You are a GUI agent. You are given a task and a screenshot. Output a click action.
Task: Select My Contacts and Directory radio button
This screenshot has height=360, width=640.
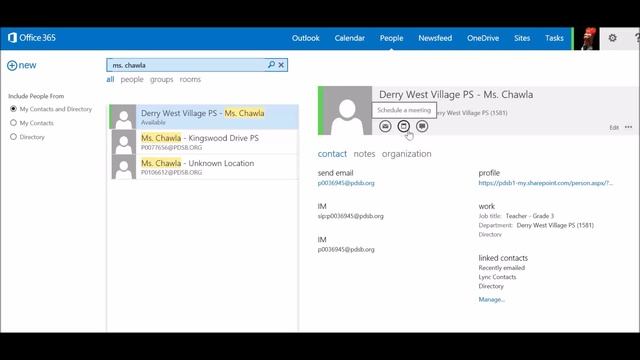[x=13, y=109]
